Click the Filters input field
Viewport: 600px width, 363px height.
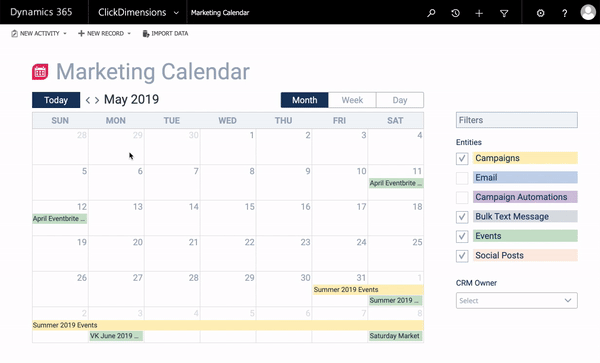517,120
